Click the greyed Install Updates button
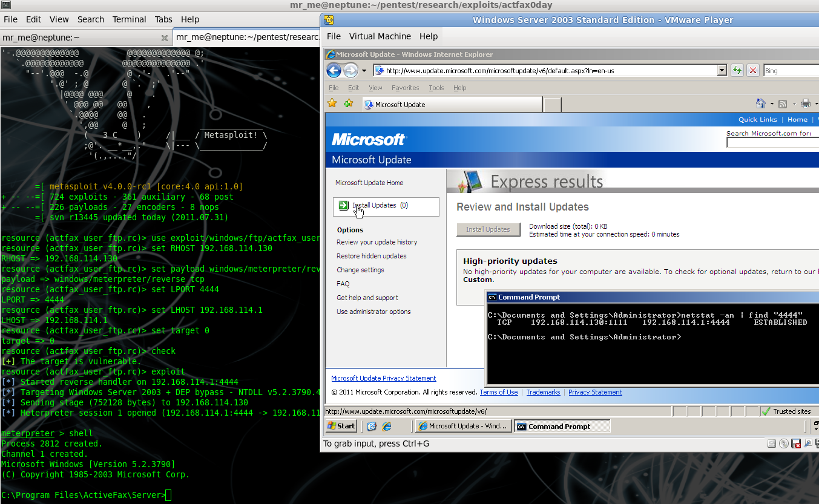Viewport: 819px width, 504px height. pos(488,229)
